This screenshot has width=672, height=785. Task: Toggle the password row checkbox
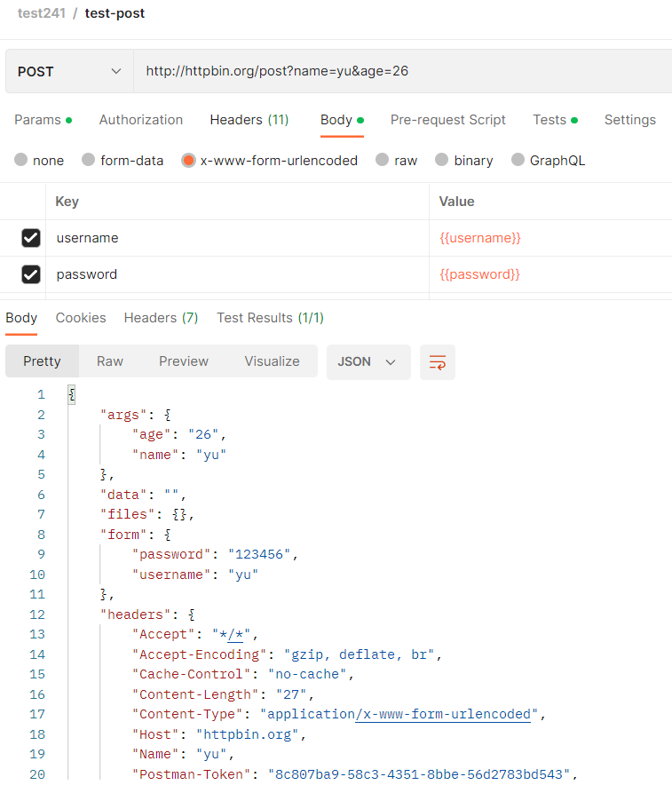click(31, 274)
